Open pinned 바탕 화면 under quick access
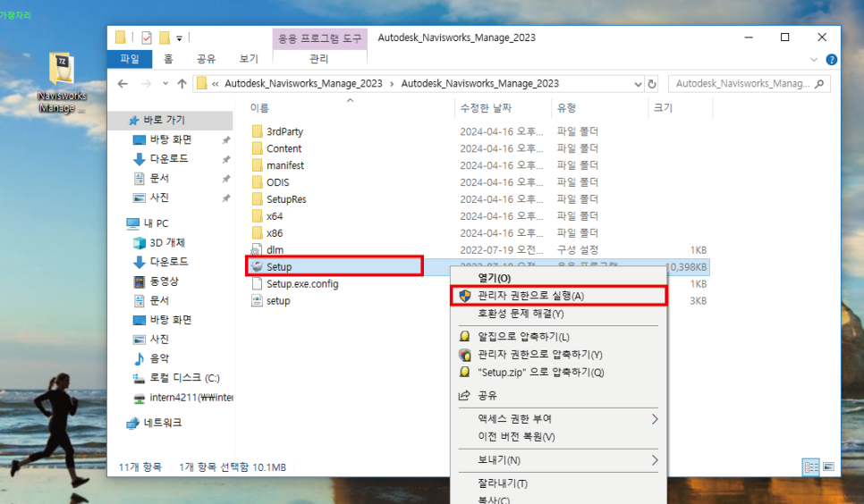 (163, 140)
